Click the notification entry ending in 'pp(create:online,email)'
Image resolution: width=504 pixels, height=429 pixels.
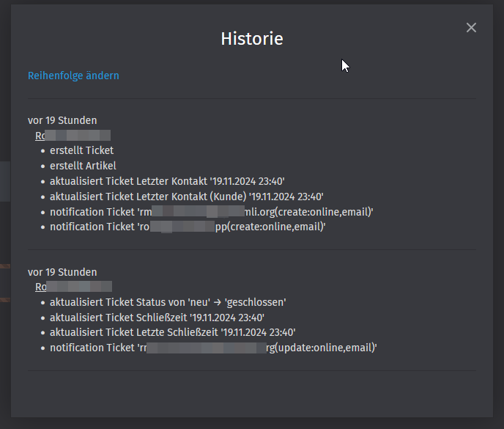coord(187,227)
